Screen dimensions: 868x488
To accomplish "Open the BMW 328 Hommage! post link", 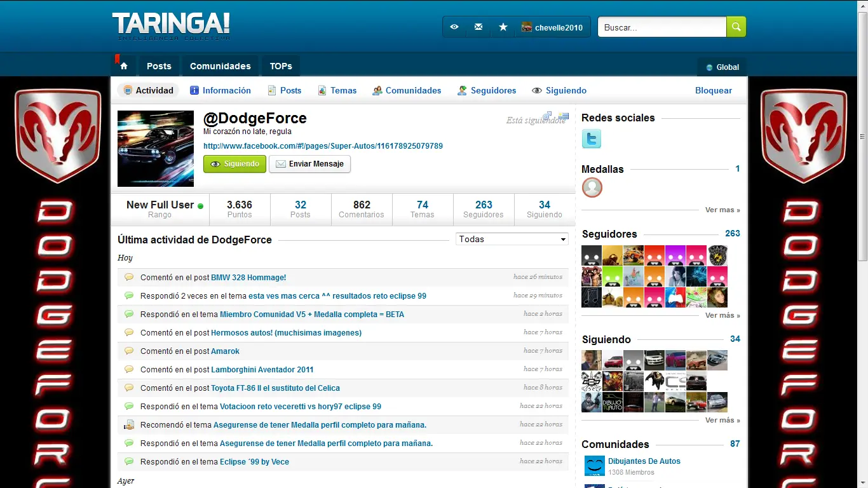I will pyautogui.click(x=248, y=278).
